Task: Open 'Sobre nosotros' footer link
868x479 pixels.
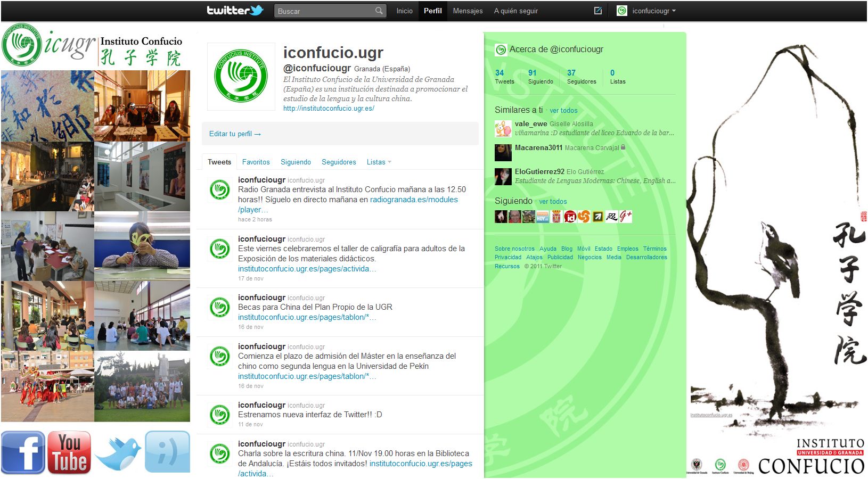Action: point(514,249)
